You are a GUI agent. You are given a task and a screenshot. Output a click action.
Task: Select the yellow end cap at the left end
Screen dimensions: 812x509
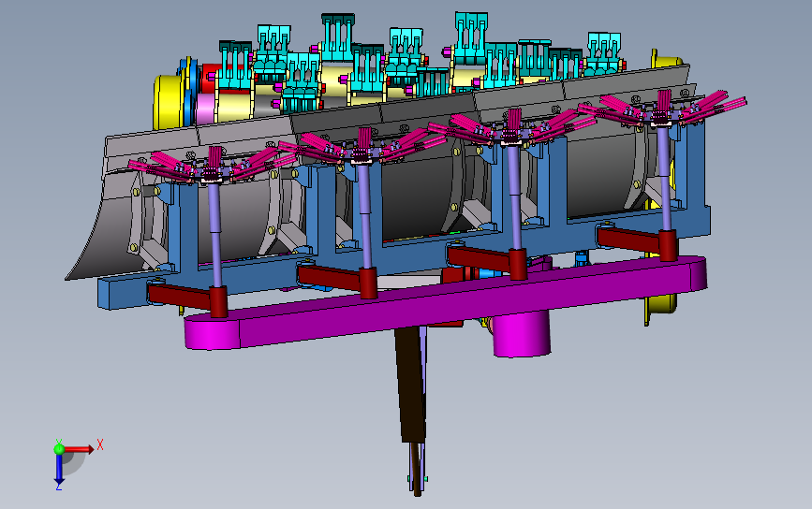point(167,102)
